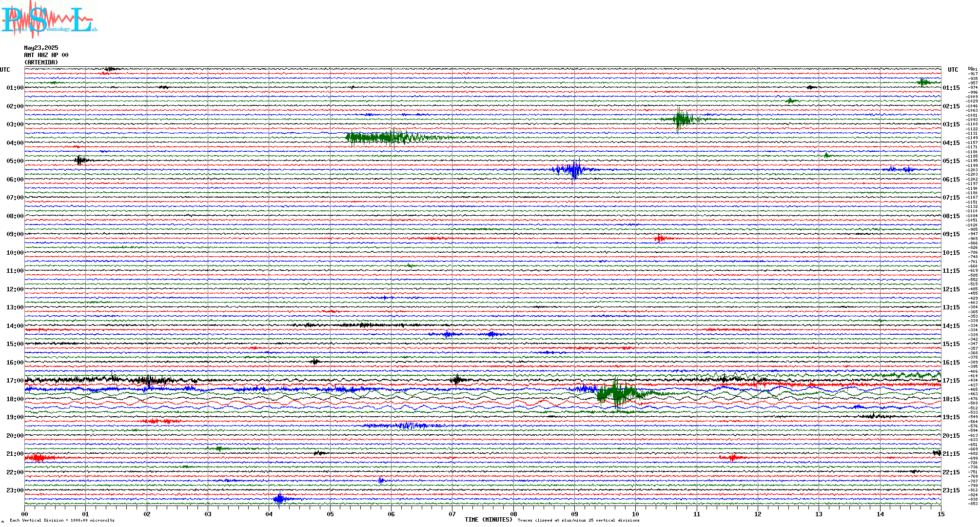The image size is (980, 527).
Task: Click the 10:00 hour label
Action: (15, 253)
